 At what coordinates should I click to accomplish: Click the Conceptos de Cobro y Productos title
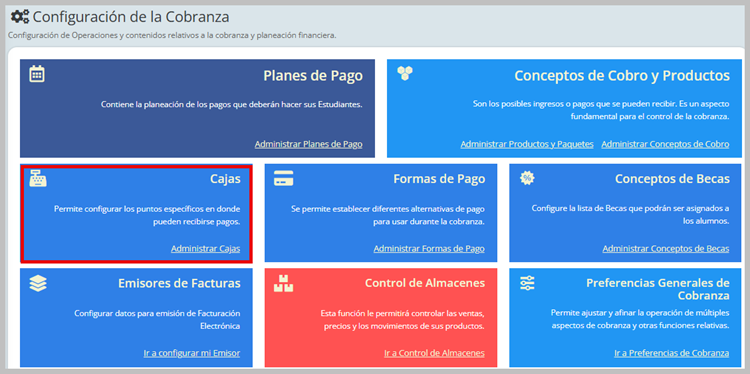click(622, 76)
